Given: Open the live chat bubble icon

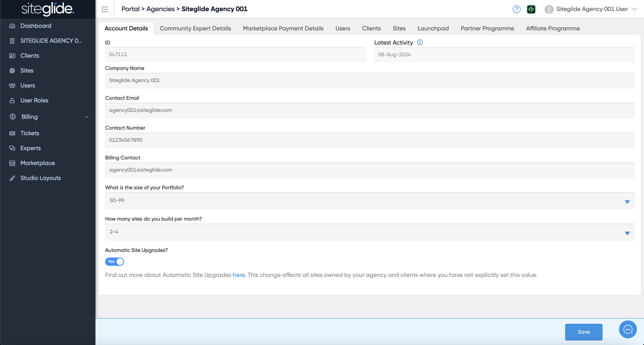Looking at the screenshot, I should [x=628, y=329].
